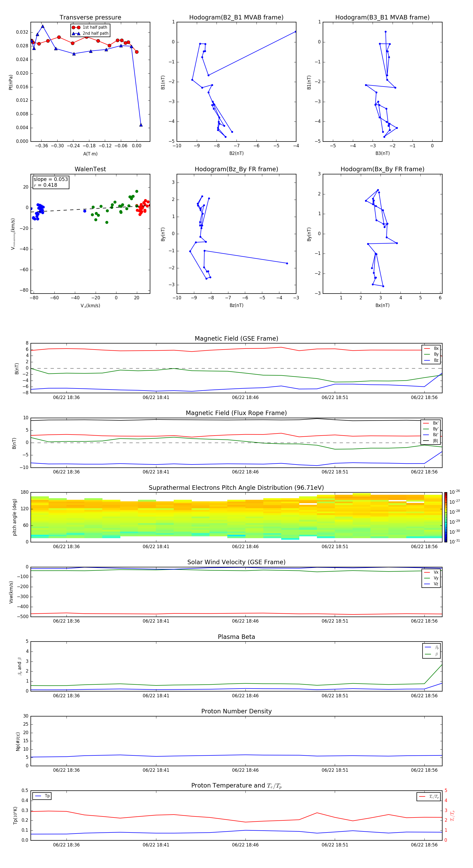Click the 'Np(#/cc)' axis label
This screenshot has height=868, width=473.
pyautogui.click(x=18, y=741)
